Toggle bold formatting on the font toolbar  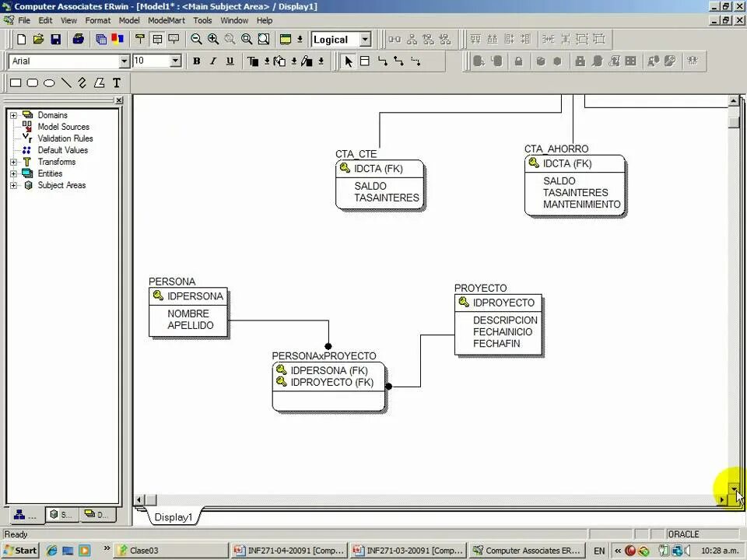[x=197, y=61]
